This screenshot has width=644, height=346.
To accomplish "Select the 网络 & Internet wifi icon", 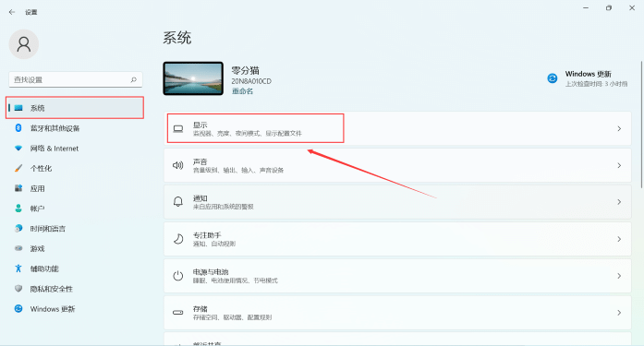I will tap(18, 148).
